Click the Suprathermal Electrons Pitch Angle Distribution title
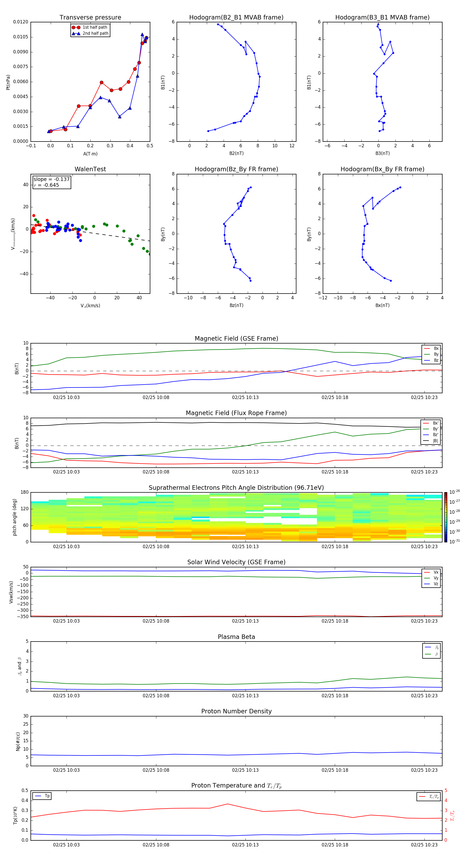The image size is (473, 868). pyautogui.click(x=236, y=488)
